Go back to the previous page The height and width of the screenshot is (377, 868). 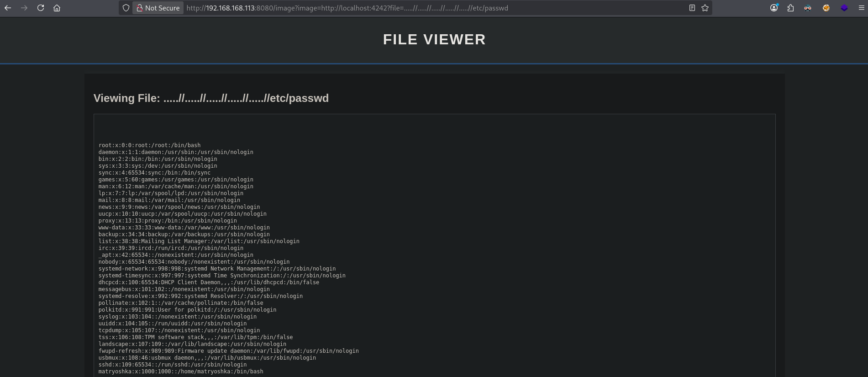click(x=8, y=8)
